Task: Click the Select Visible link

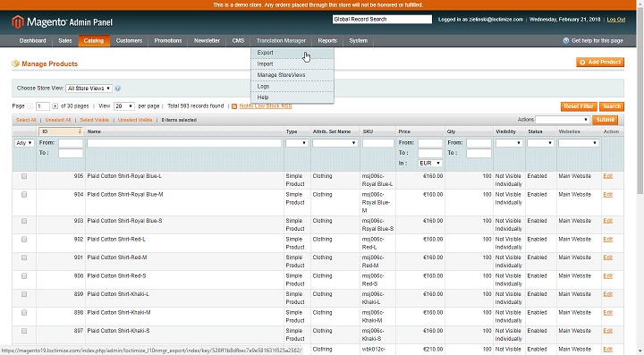Action: coord(95,120)
